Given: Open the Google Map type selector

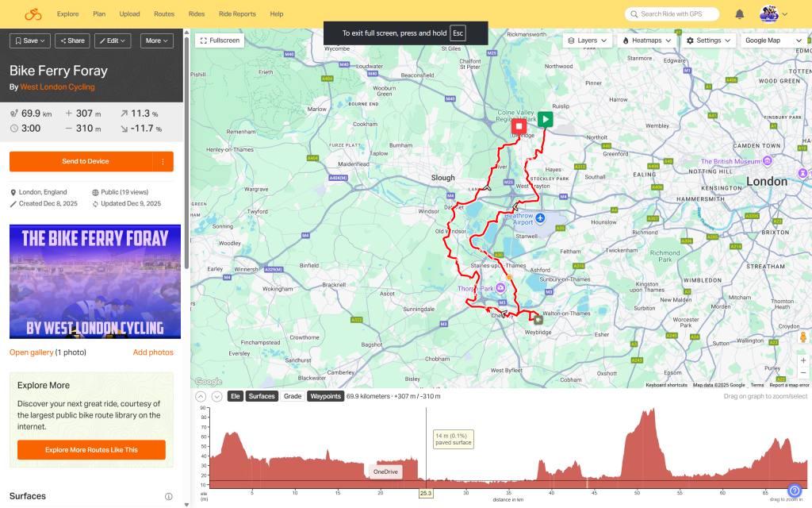Looking at the screenshot, I should click(772, 40).
